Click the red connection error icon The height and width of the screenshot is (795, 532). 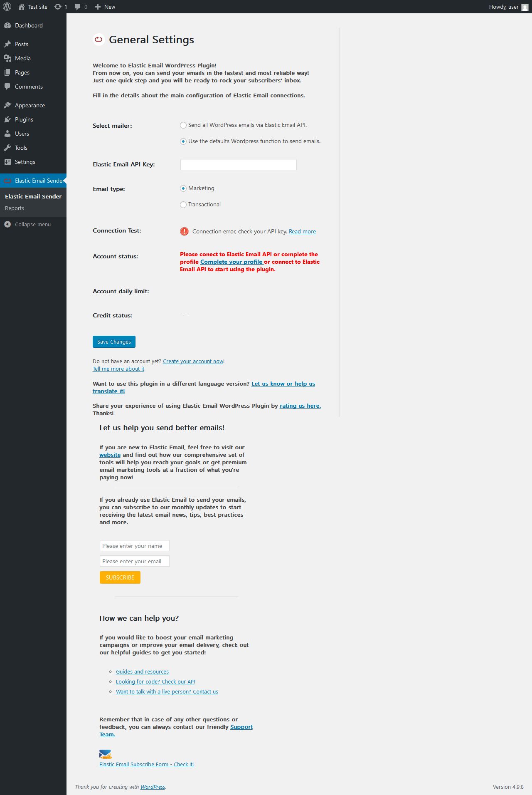coord(184,231)
